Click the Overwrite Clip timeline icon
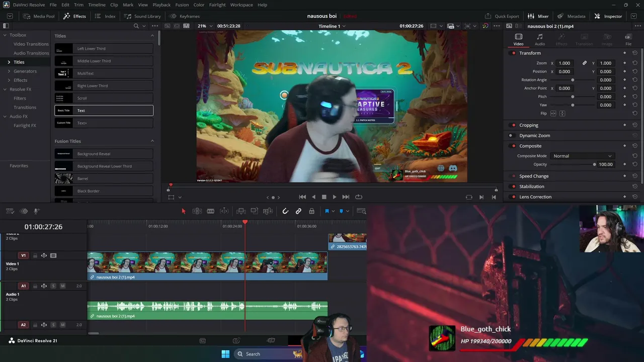 click(x=255, y=211)
